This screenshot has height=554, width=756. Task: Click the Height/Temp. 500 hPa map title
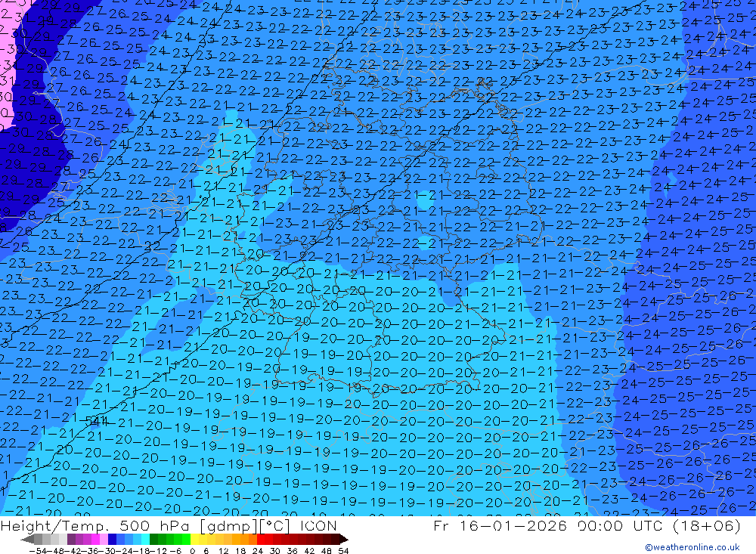169,525
